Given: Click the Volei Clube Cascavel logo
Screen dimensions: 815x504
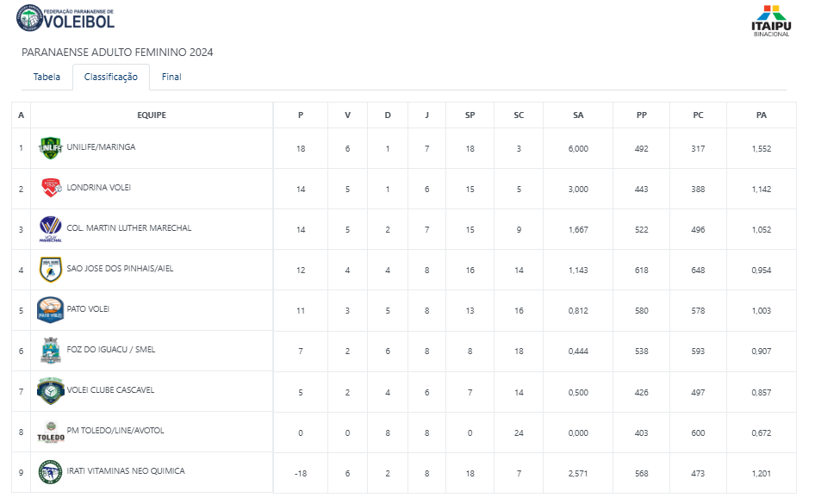Looking at the screenshot, I should tap(50, 390).
